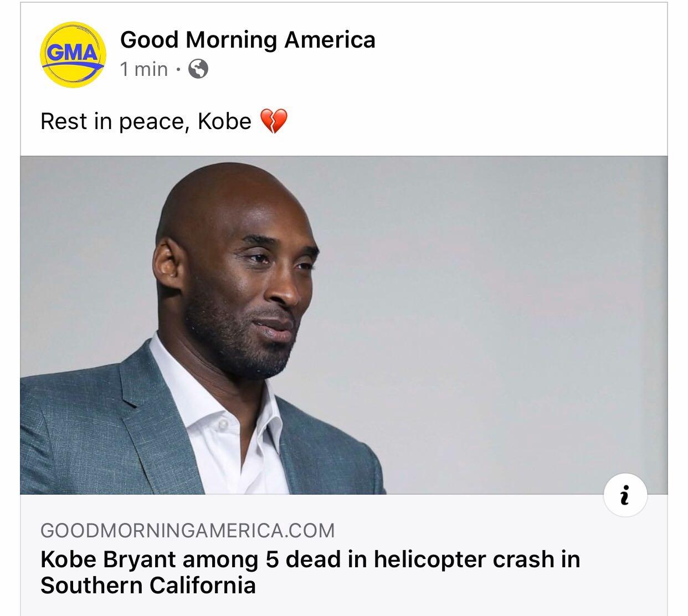Click the "1 min" post timestamp
The height and width of the screenshot is (616, 688).
[x=143, y=69]
